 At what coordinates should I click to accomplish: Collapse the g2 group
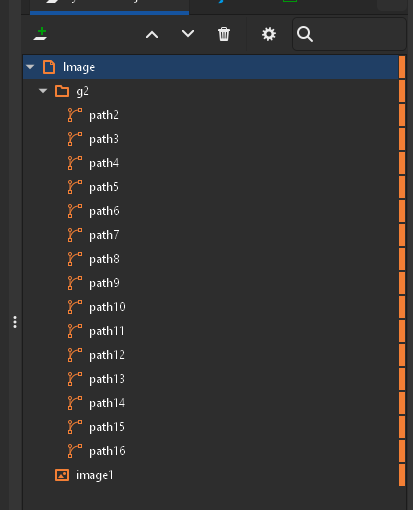pyautogui.click(x=43, y=91)
